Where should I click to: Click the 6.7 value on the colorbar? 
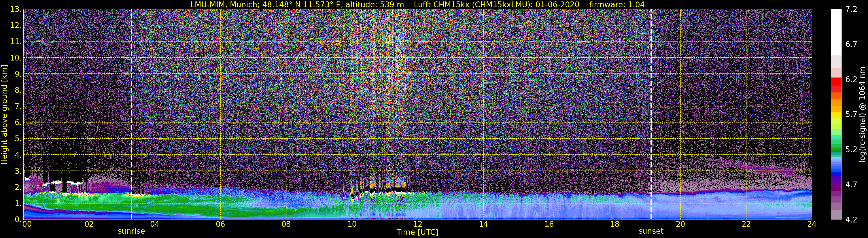[x=851, y=44]
